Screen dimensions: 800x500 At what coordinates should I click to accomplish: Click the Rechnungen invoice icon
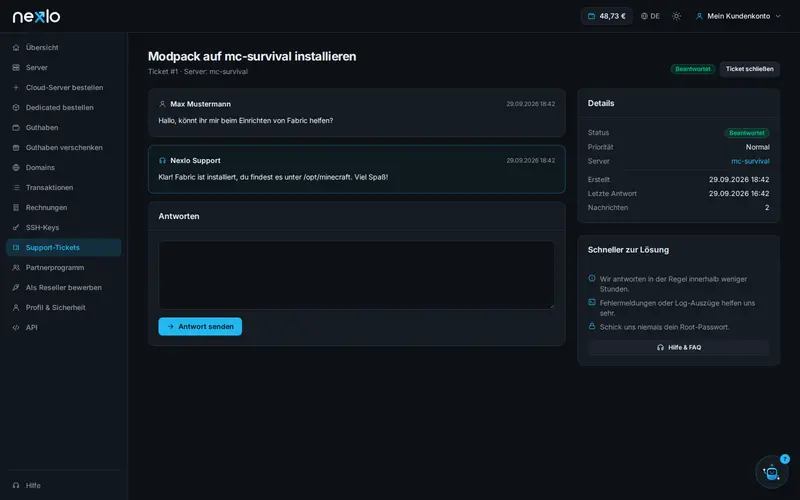pos(16,208)
